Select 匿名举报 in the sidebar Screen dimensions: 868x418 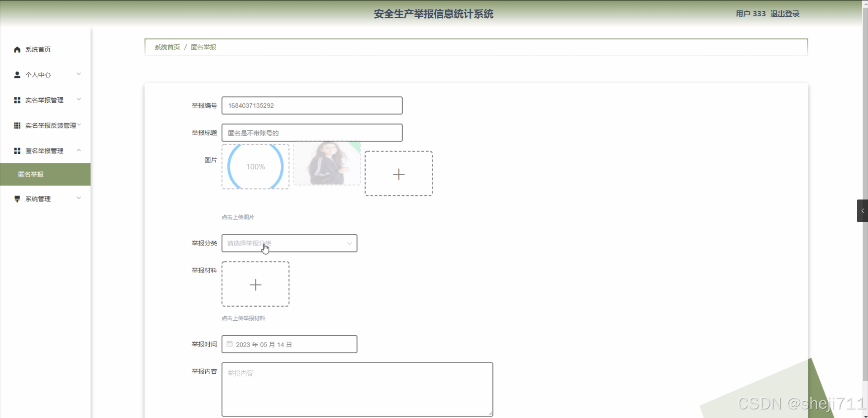pos(30,174)
